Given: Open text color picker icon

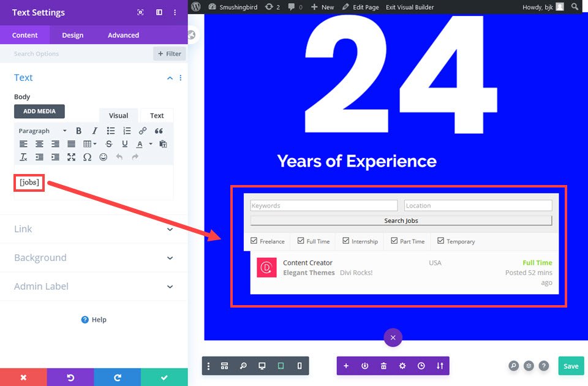Looking at the screenshot, I should 140,144.
